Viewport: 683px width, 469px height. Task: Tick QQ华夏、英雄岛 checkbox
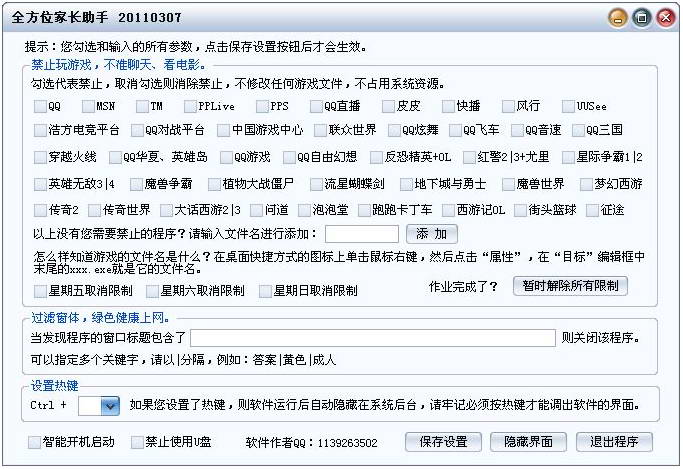click(x=115, y=157)
